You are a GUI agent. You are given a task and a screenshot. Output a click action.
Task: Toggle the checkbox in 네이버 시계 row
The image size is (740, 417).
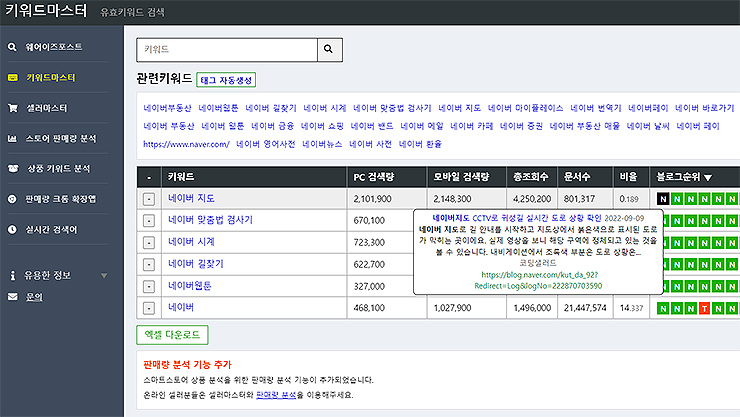tap(149, 242)
